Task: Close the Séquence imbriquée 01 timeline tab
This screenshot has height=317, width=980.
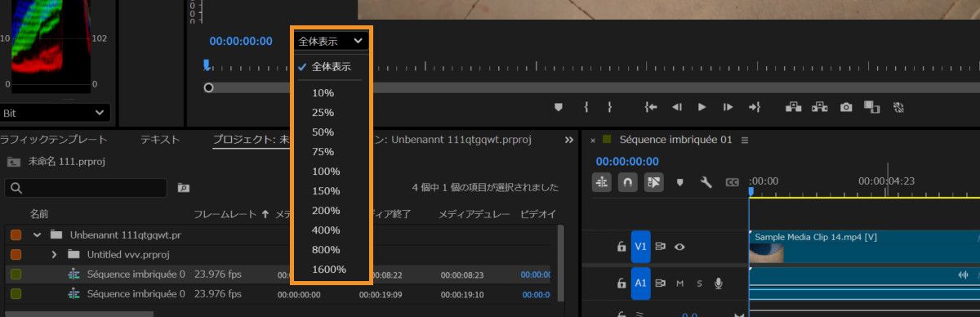Action: click(593, 141)
